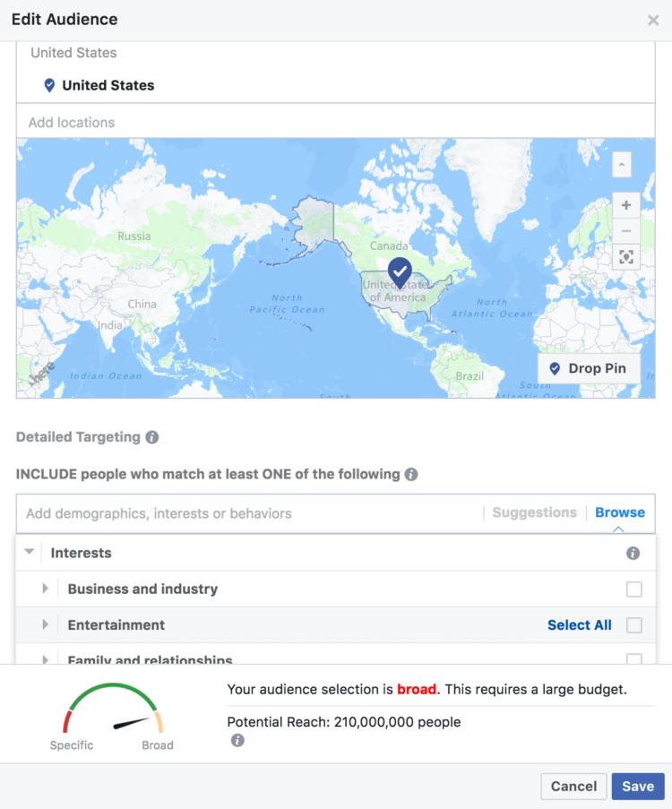Zoom in on the map with plus button

point(626,205)
